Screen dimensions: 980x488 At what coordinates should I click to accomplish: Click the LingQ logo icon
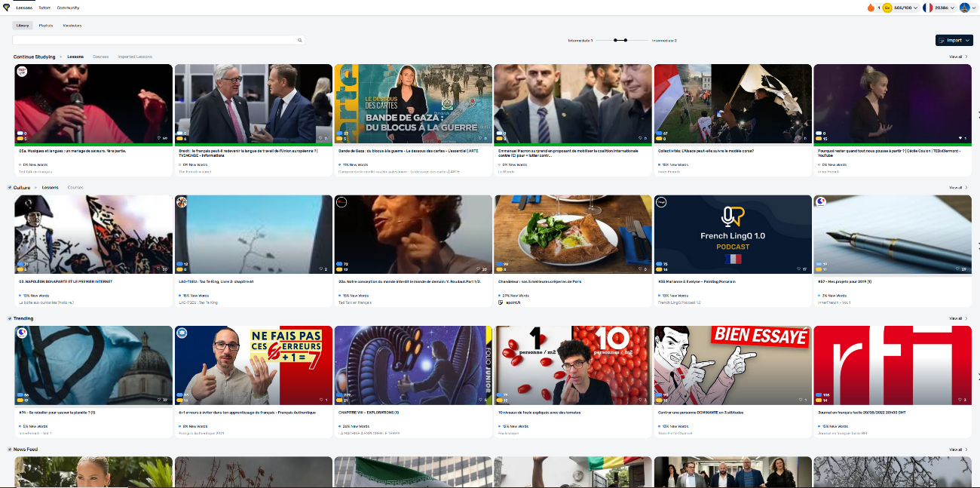pos(7,8)
